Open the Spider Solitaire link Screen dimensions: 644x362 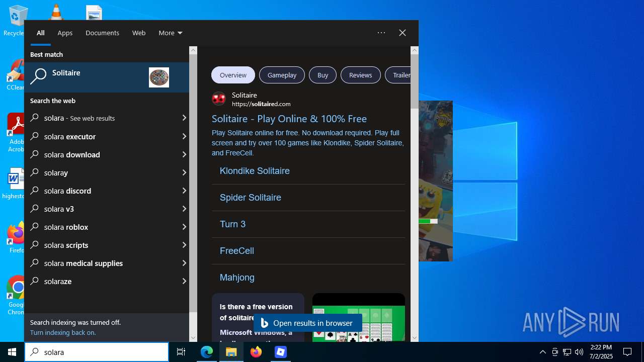(x=251, y=198)
